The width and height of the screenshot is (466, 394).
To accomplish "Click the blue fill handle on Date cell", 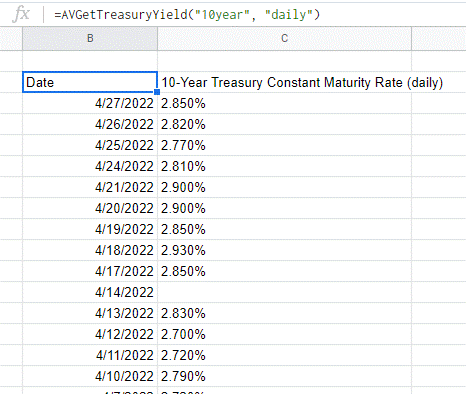I will (x=157, y=92).
